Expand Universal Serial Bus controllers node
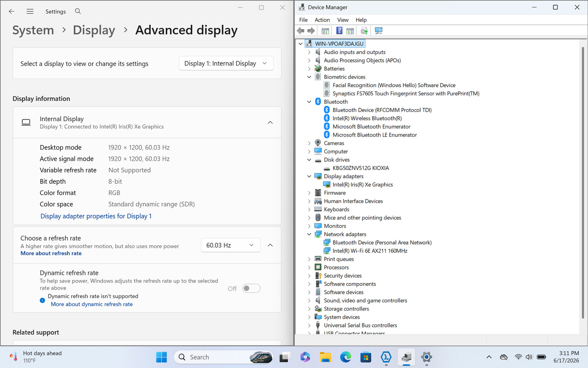The image size is (588, 368). pos(309,325)
